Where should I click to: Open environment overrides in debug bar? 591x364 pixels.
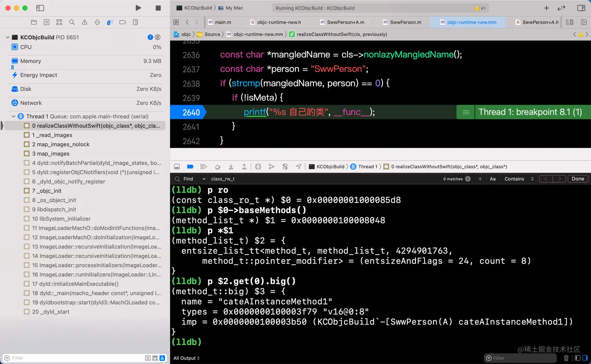click(285, 167)
